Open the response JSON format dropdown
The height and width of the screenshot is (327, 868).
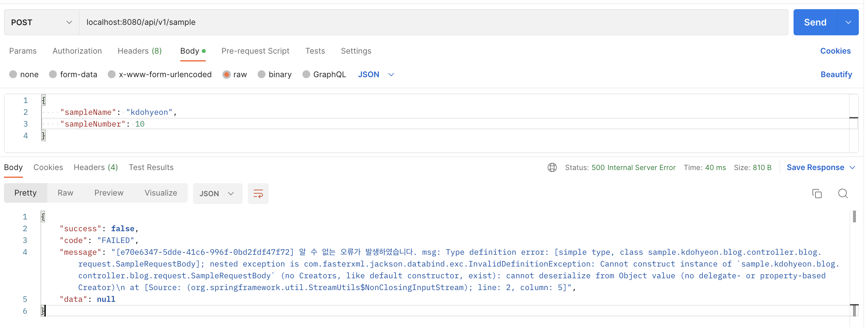pyautogui.click(x=217, y=193)
